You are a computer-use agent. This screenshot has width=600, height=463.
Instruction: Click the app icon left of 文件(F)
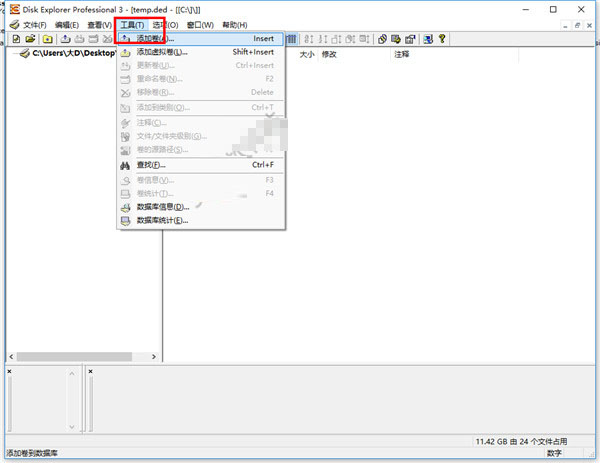[15, 25]
